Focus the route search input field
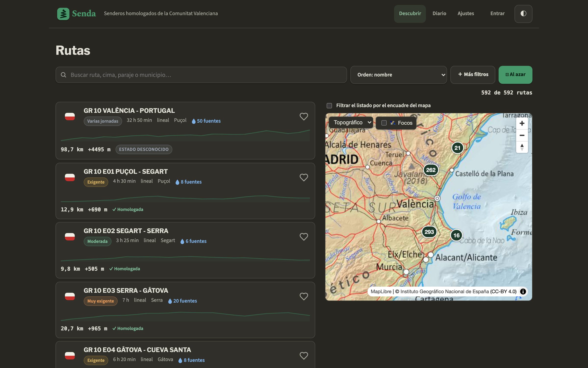This screenshot has width=588, height=368. pyautogui.click(x=201, y=75)
